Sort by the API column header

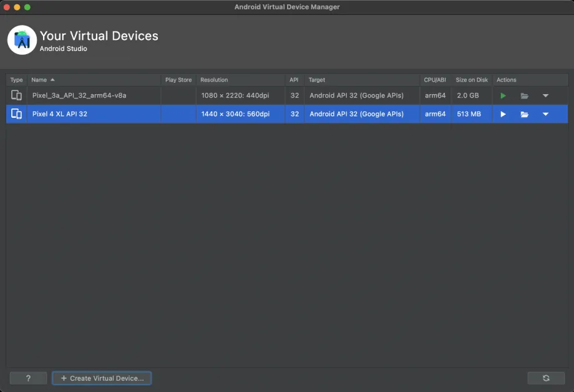294,80
